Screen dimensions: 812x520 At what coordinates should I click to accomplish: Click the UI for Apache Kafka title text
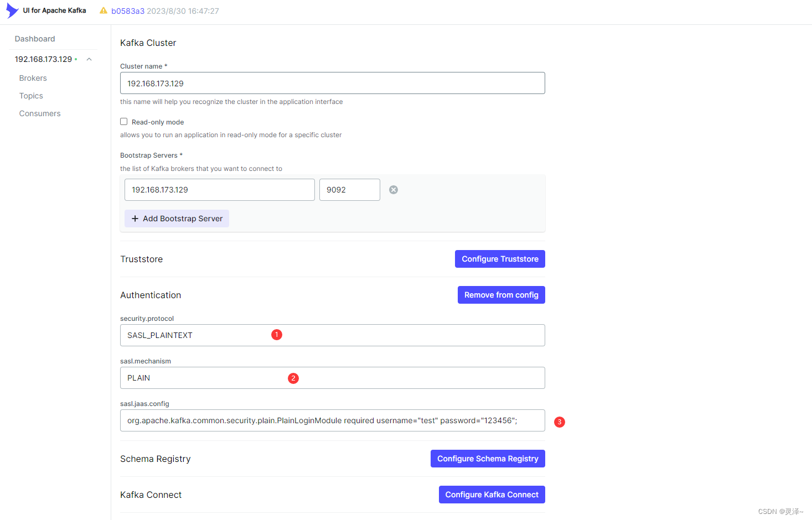click(x=54, y=11)
